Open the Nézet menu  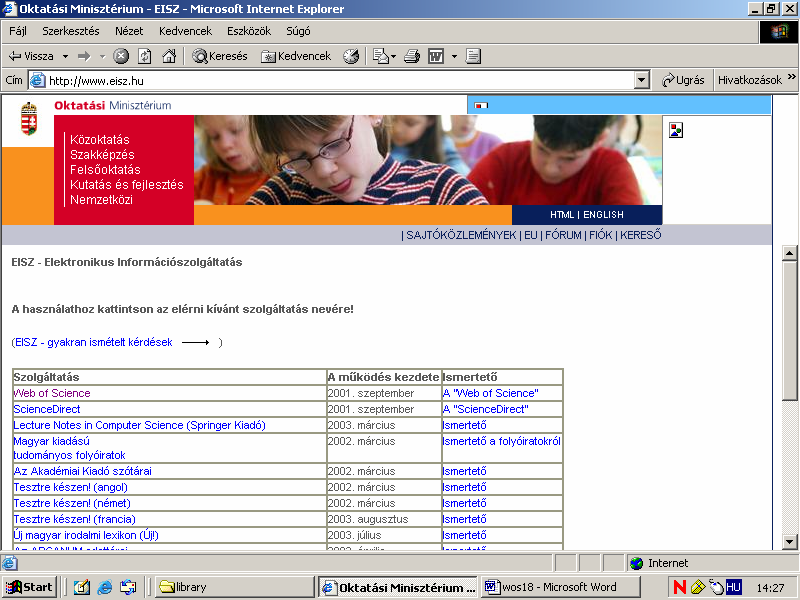click(x=129, y=31)
